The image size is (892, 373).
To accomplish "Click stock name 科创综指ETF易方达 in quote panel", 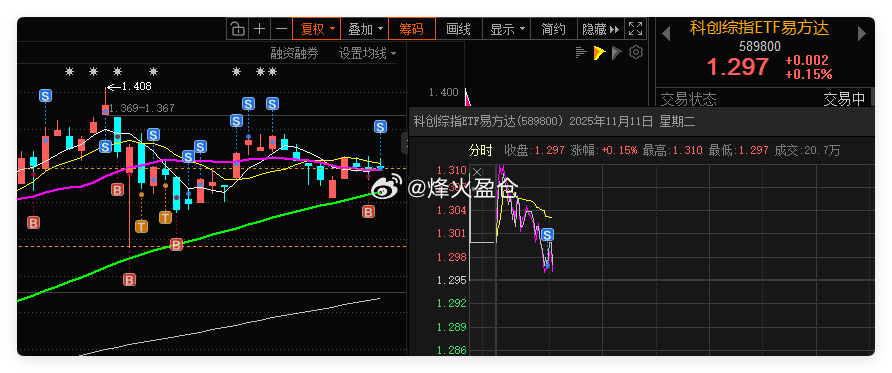I will [x=759, y=27].
